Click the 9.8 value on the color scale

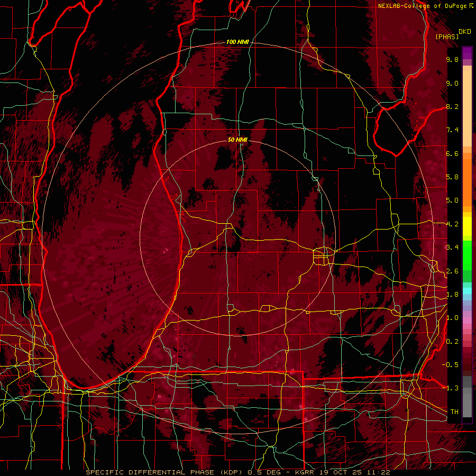pyautogui.click(x=452, y=60)
